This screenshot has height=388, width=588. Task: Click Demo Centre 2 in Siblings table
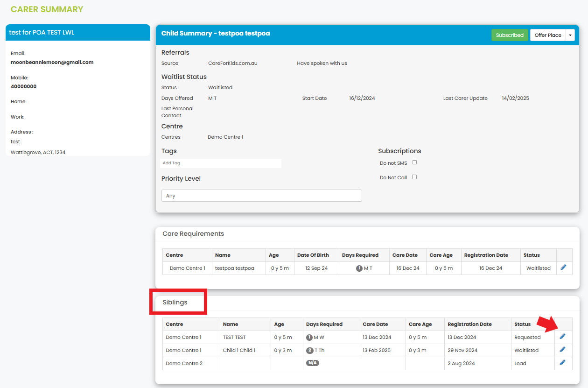tap(184, 363)
